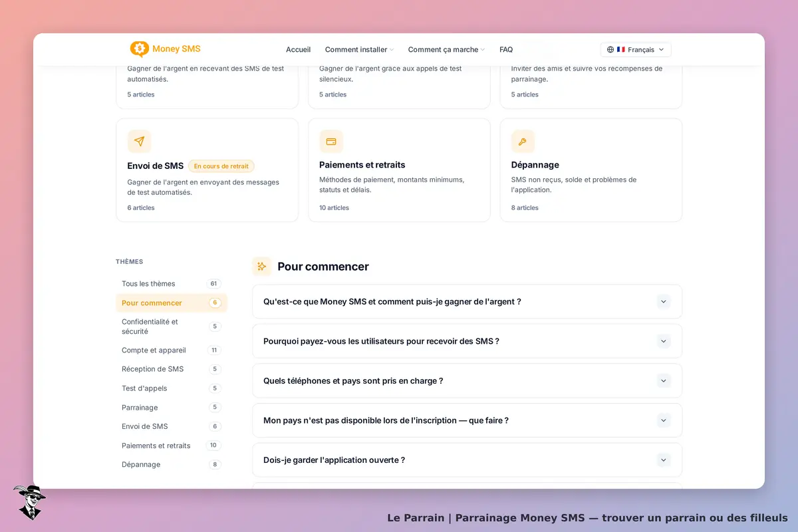
Task: Click the globe icon in language selector
Action: click(x=610, y=50)
